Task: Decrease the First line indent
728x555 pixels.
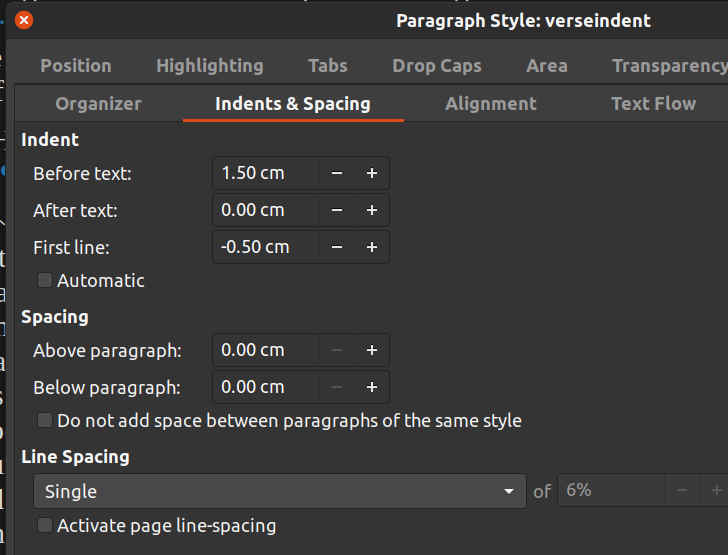Action: click(x=337, y=247)
